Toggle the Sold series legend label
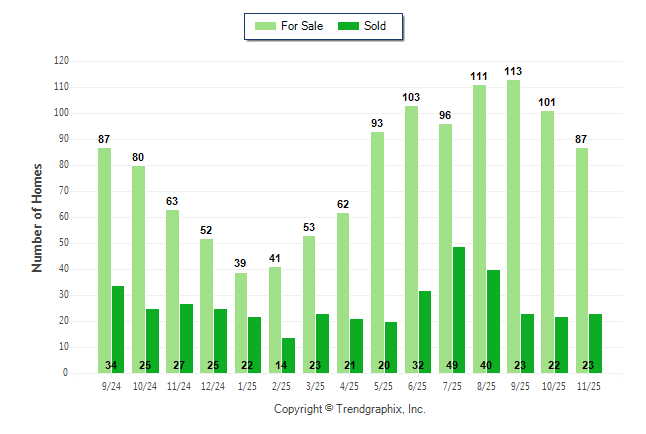 [x=375, y=26]
